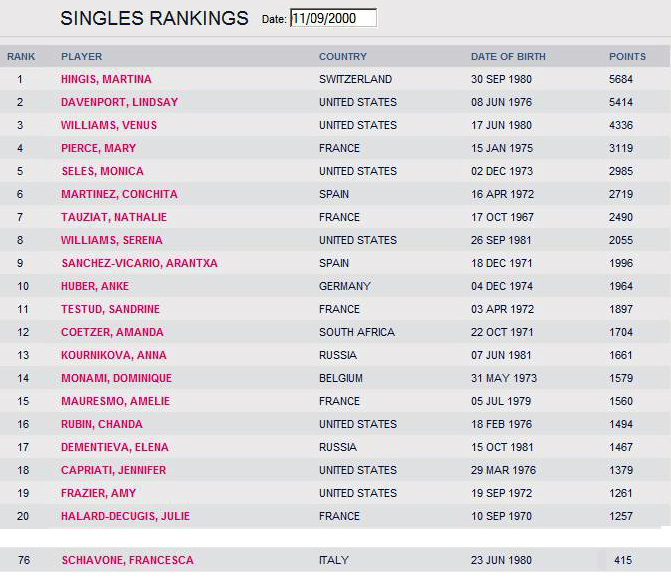Click Martinez, Conchita player link
Viewport: 671px width, 579px height.
[x=119, y=194]
